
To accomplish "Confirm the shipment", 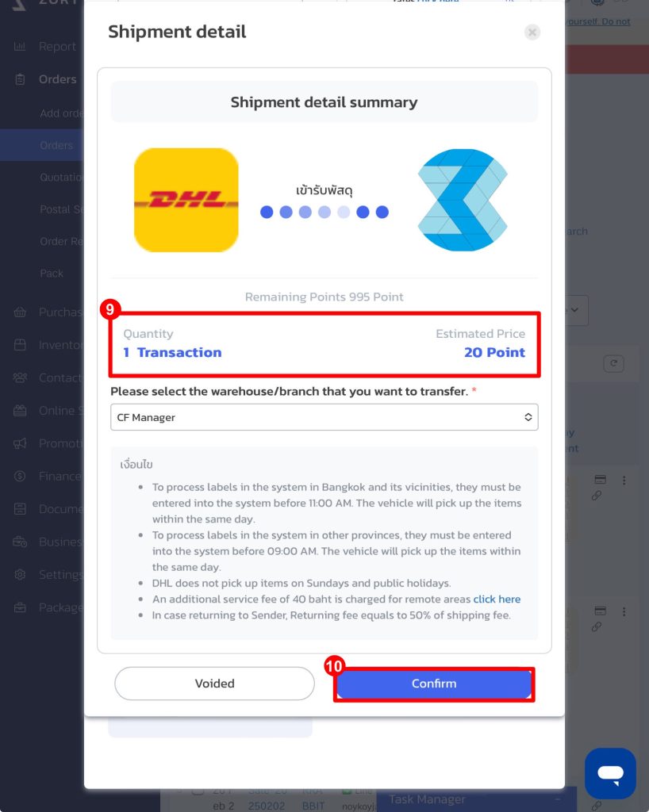I will click(x=434, y=684).
